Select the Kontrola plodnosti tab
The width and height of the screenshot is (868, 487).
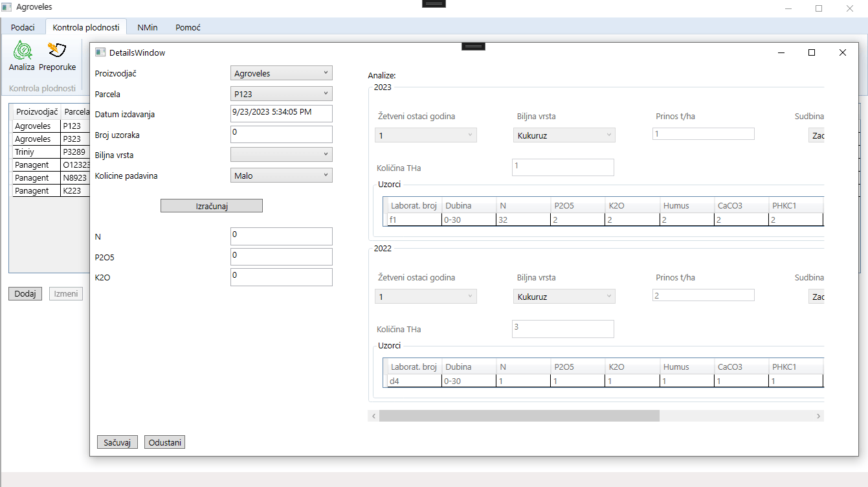click(86, 28)
